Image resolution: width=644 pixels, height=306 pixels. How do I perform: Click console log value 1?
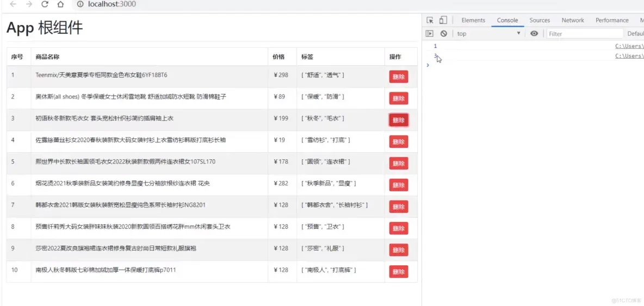(435, 46)
